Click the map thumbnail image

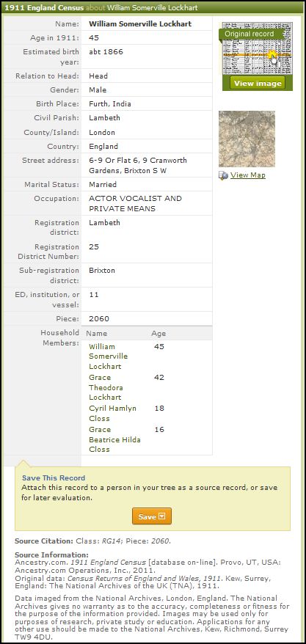click(247, 139)
